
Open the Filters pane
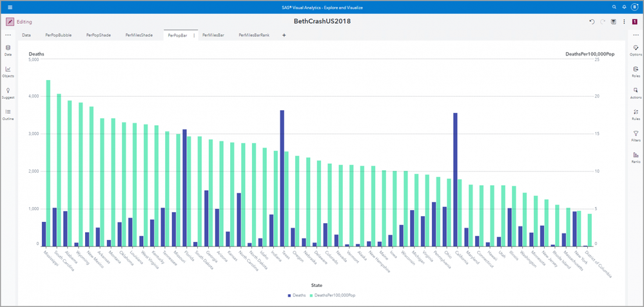pos(636,136)
